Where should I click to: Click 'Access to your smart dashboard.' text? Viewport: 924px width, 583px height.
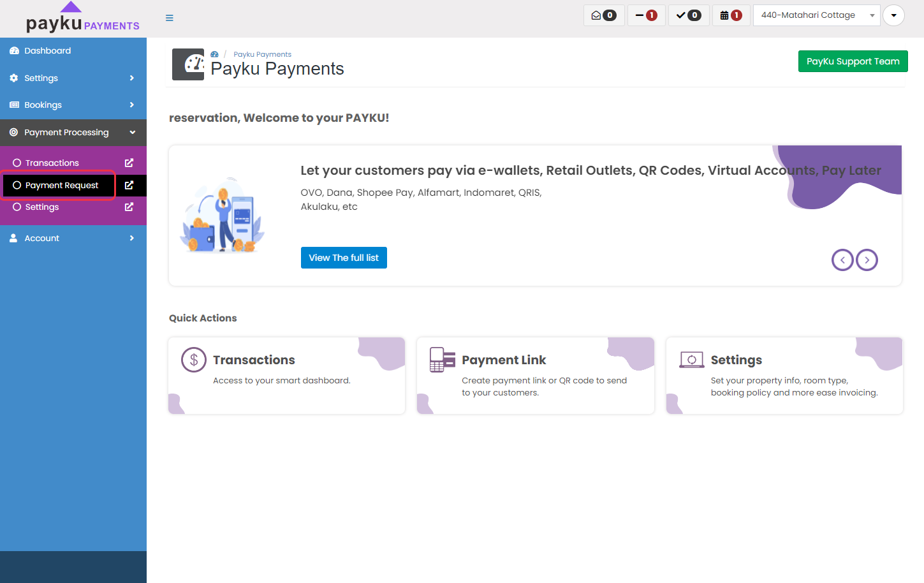282,381
